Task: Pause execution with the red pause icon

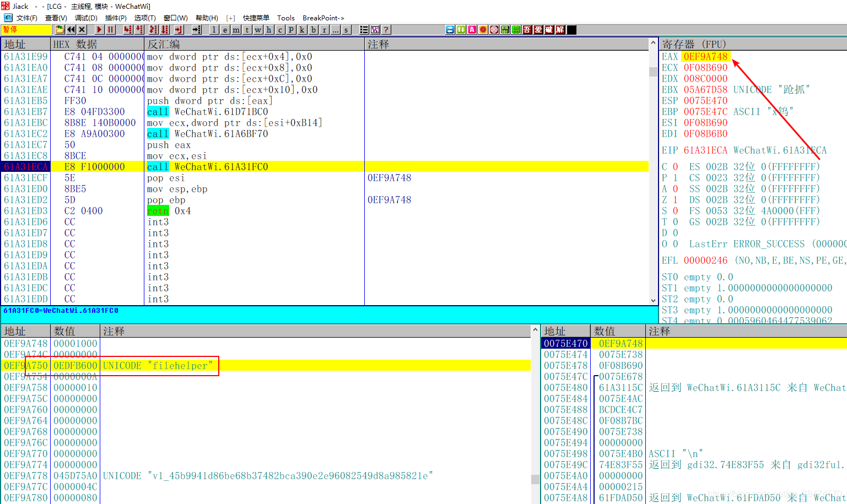Action: pyautogui.click(x=110, y=30)
